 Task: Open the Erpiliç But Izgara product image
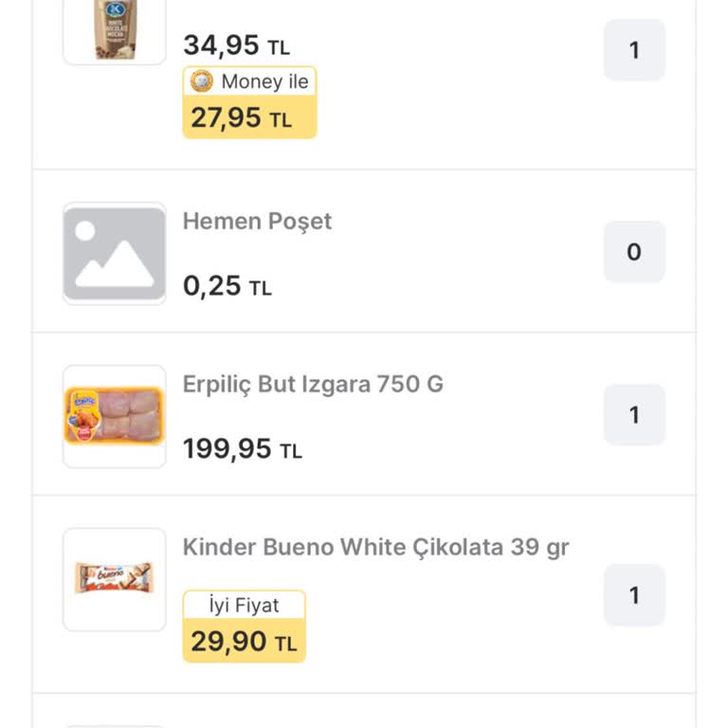tap(115, 416)
